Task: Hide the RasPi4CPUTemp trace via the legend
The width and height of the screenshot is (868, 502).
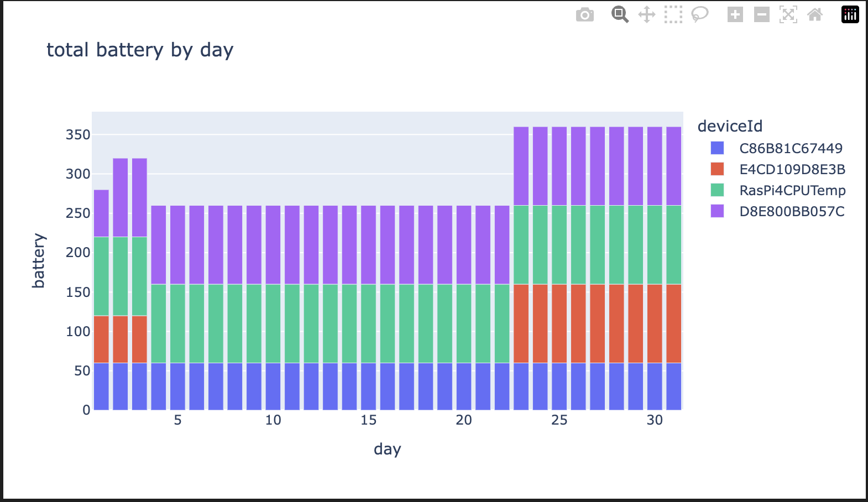Action: 792,190
